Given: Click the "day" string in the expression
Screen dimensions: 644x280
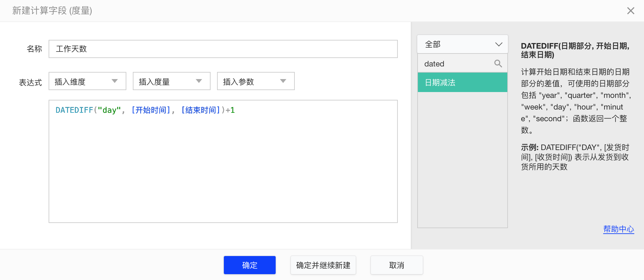Looking at the screenshot, I should 109,110.
